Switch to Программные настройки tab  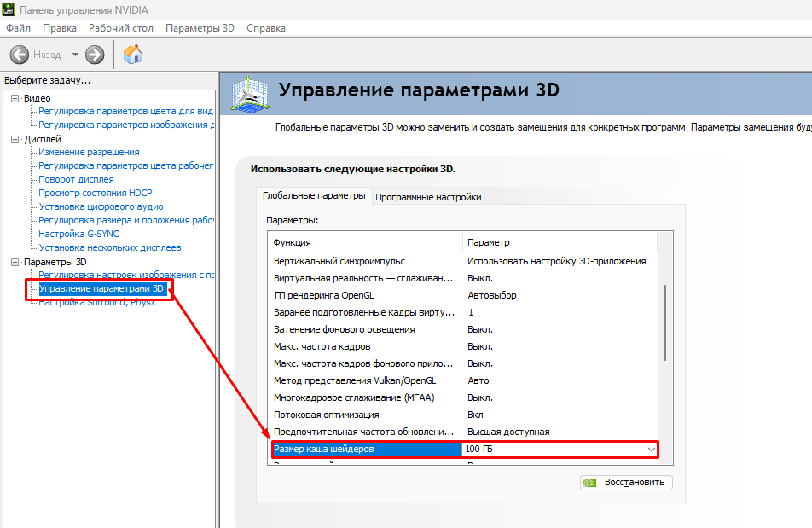click(x=428, y=197)
